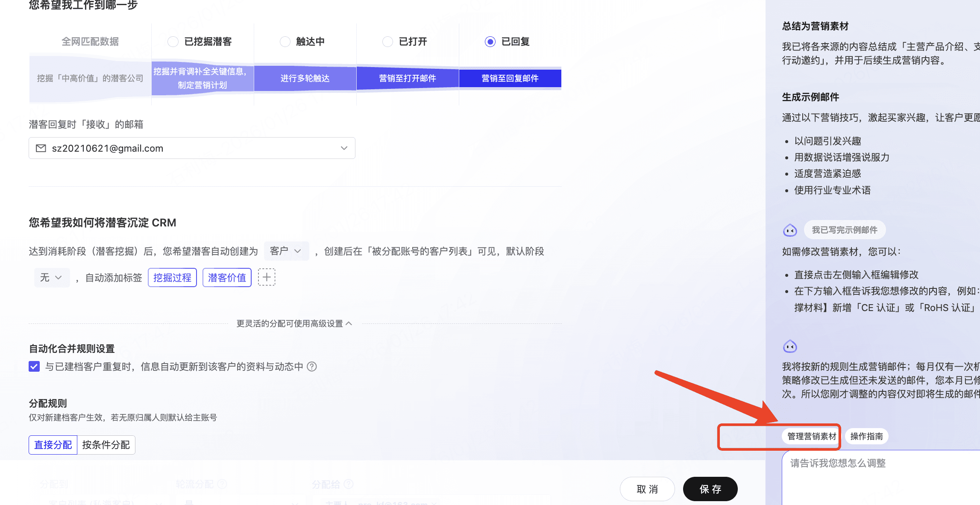
Task: Click the 管理营销素材 button
Action: [811, 436]
